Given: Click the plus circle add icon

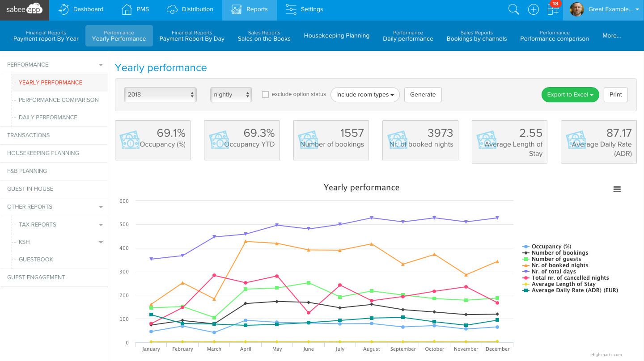Looking at the screenshot, I should tap(534, 9).
